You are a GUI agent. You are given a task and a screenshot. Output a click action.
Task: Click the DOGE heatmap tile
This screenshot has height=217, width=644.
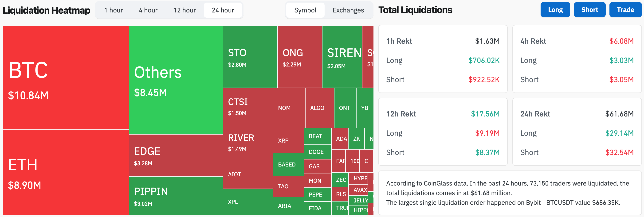(317, 152)
